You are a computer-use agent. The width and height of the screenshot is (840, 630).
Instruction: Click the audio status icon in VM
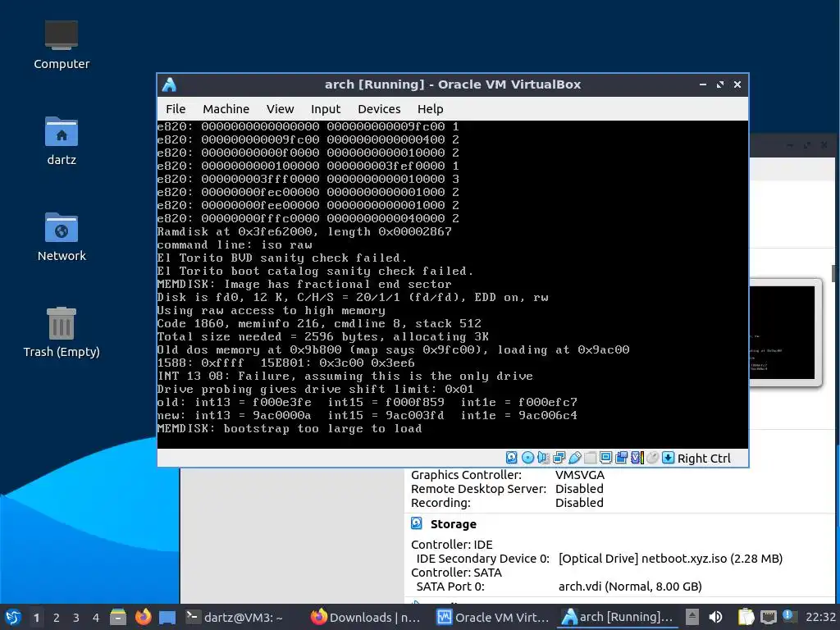543,458
